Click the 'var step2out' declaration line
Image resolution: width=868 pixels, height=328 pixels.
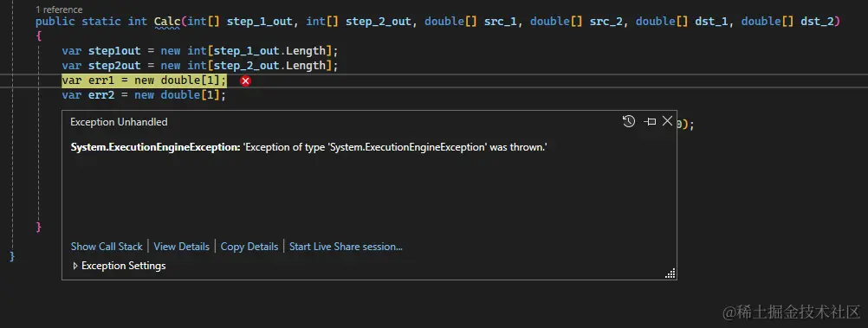point(200,66)
